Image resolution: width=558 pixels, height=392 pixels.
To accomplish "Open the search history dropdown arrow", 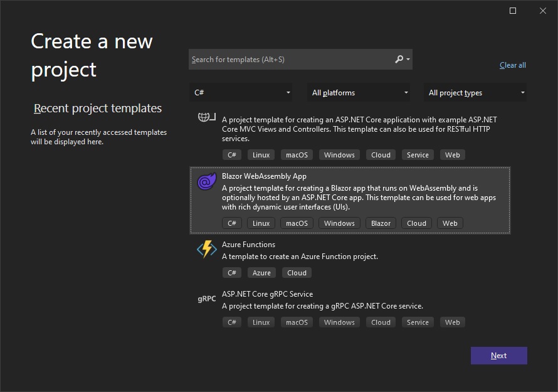I will [x=408, y=59].
